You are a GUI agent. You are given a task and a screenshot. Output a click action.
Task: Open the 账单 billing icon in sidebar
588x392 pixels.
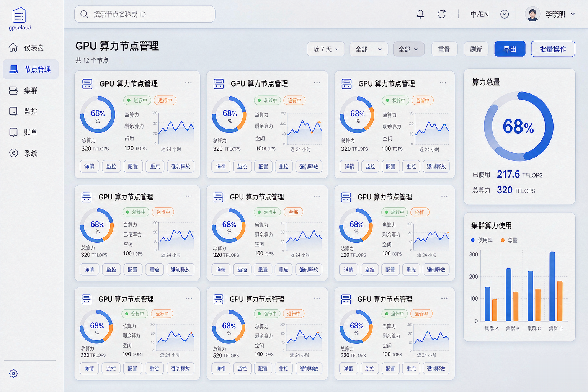click(x=13, y=132)
